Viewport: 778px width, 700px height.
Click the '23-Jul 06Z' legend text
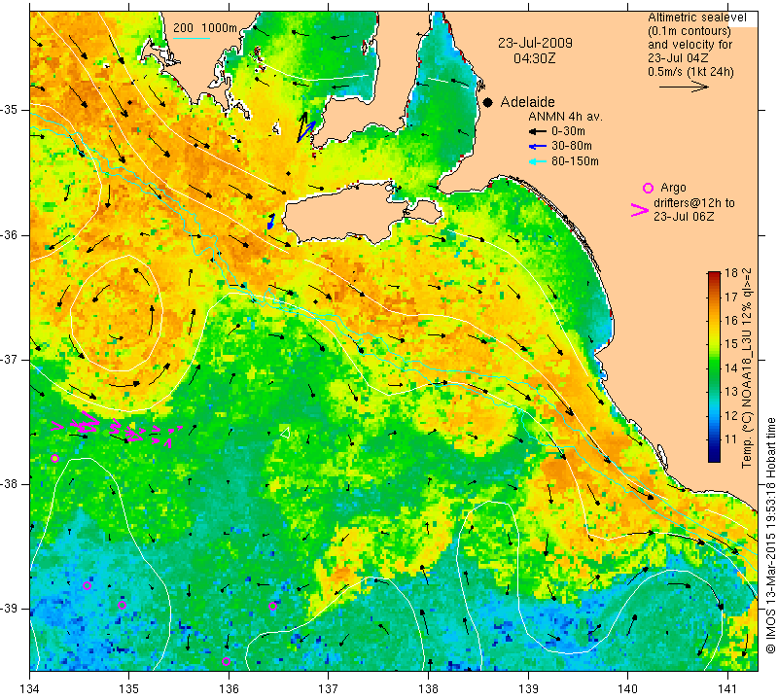(x=684, y=216)
